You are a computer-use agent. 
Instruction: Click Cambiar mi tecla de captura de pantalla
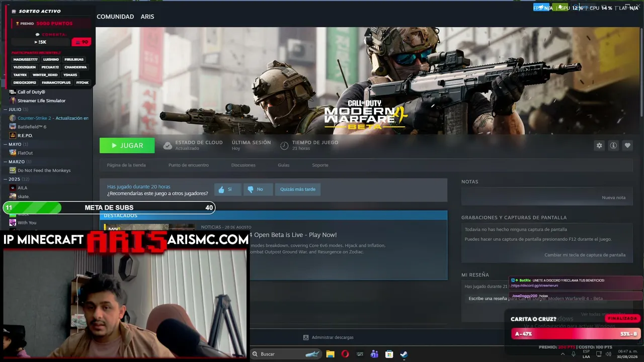585,255
